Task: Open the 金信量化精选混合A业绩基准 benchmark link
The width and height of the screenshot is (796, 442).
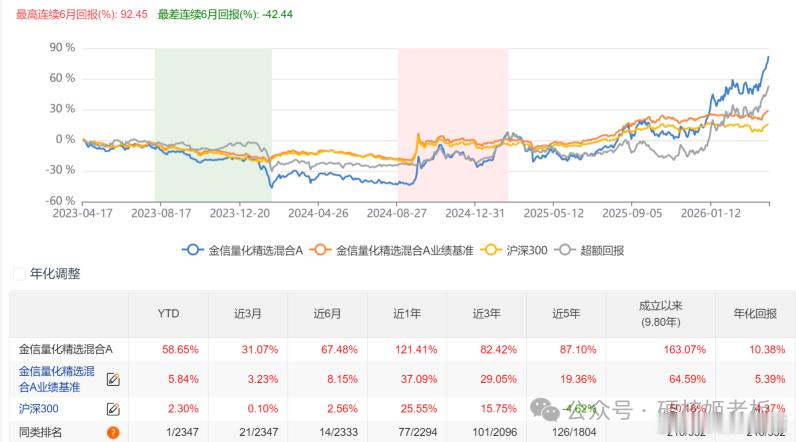Action: click(56, 379)
